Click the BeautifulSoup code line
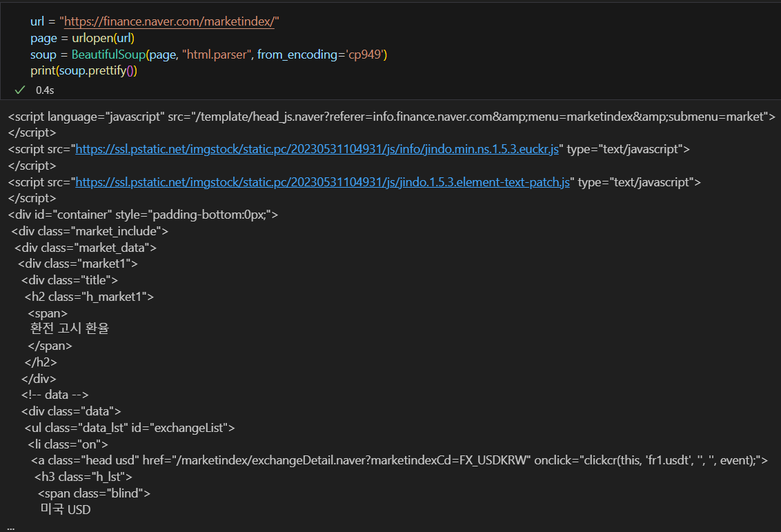Image resolution: width=781 pixels, height=532 pixels. [208, 55]
